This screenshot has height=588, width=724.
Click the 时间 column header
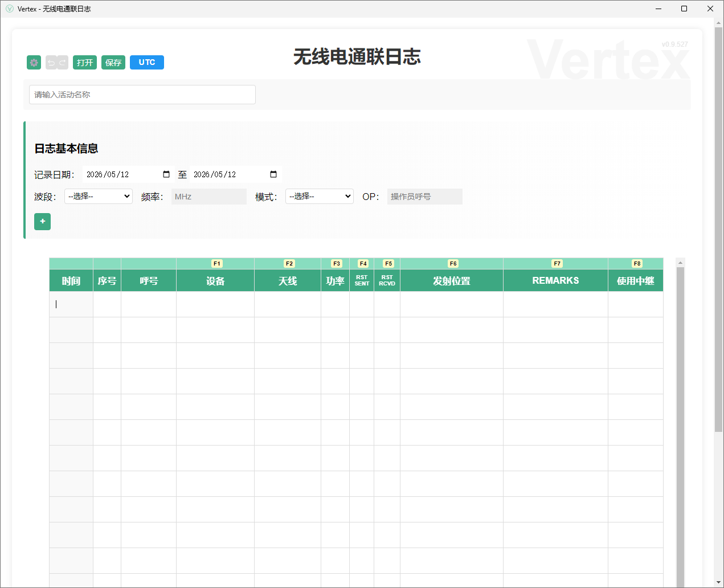[71, 281]
